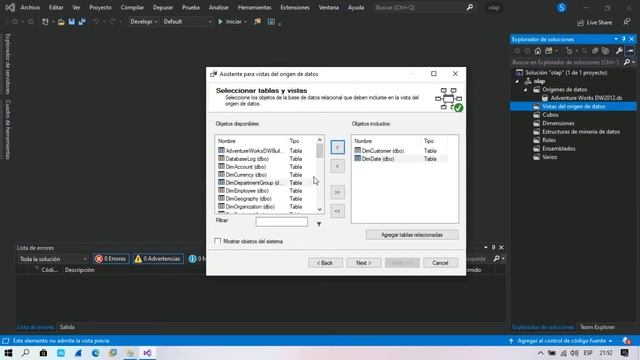Click the Microsoft Store taskbar icon
Viewport: 640px width, 360px height.
pyautogui.click(x=43, y=353)
